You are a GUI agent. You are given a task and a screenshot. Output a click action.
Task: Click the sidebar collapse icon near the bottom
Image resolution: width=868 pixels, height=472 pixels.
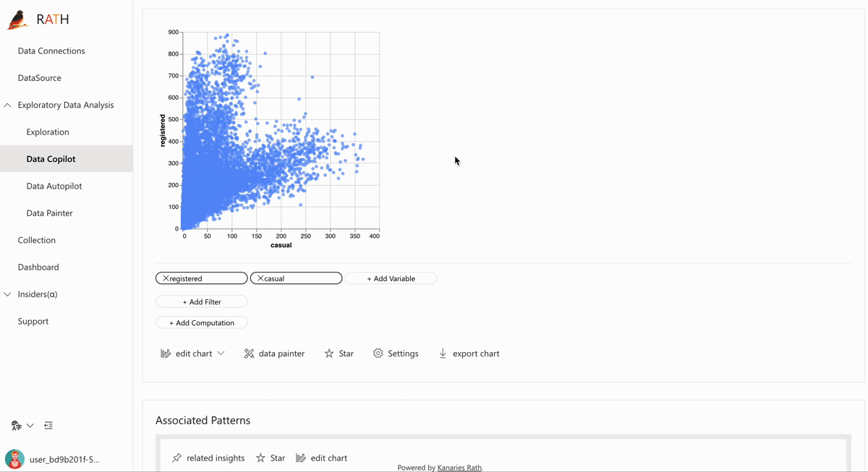coord(48,426)
